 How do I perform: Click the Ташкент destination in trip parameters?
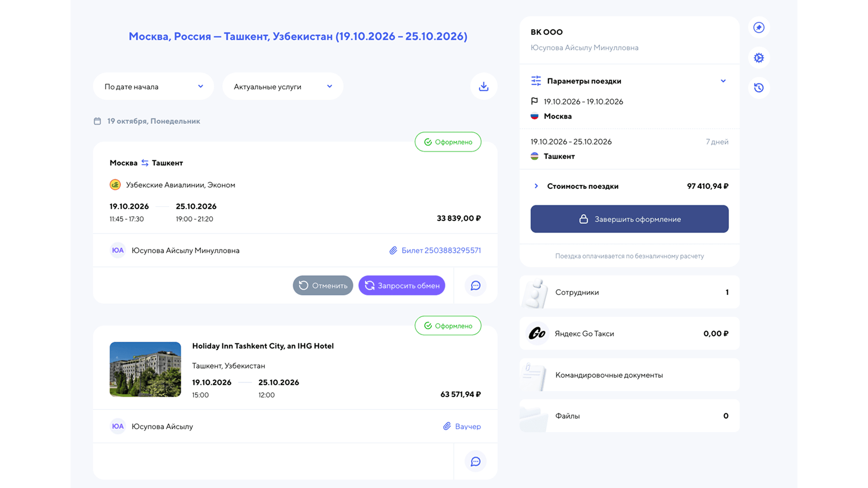coord(559,156)
